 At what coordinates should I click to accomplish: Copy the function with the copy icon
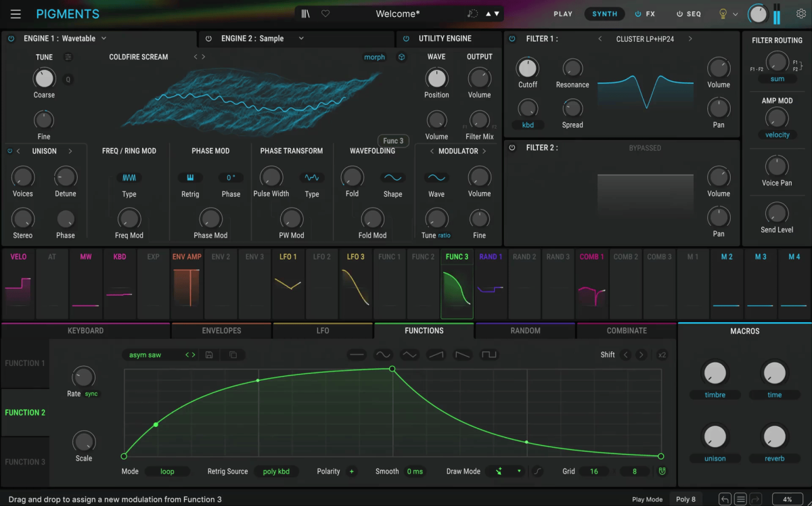(x=233, y=354)
